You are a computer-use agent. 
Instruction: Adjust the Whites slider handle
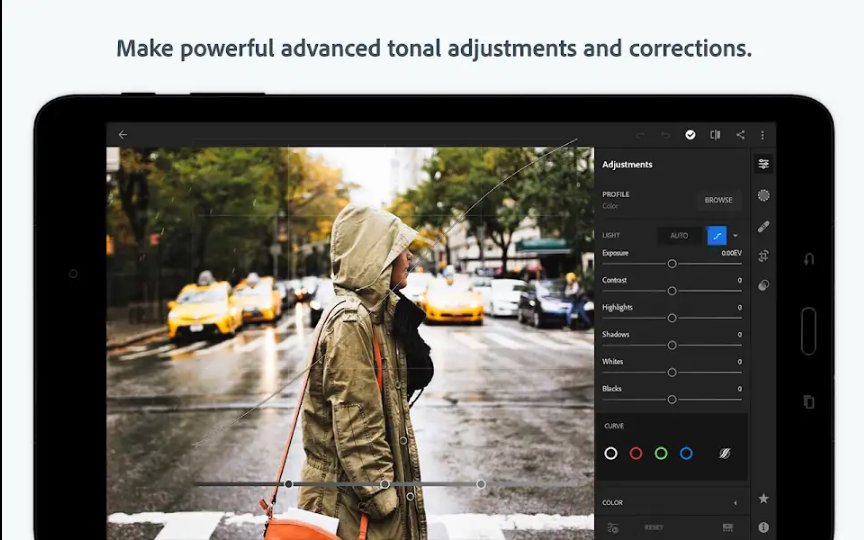tap(672, 372)
